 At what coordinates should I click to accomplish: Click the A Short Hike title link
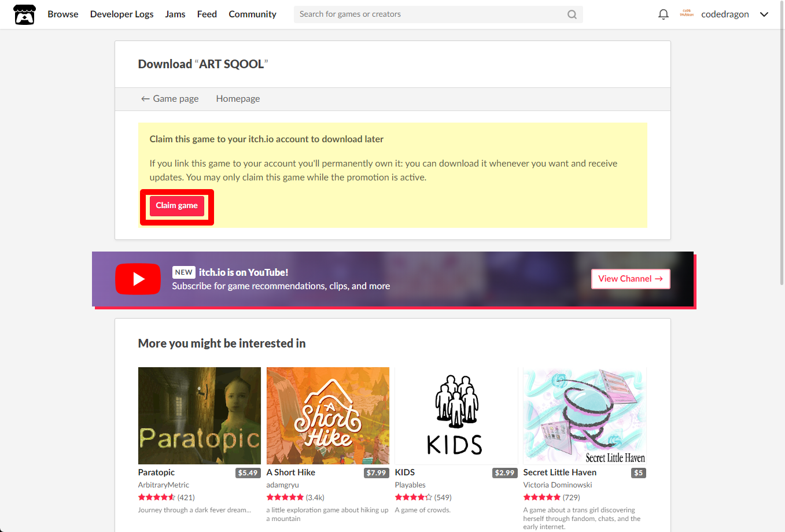point(291,472)
